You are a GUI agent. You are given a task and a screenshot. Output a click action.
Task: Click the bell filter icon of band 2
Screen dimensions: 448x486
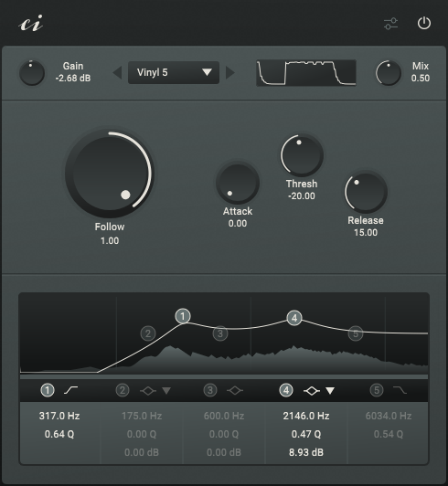pyautogui.click(x=148, y=391)
